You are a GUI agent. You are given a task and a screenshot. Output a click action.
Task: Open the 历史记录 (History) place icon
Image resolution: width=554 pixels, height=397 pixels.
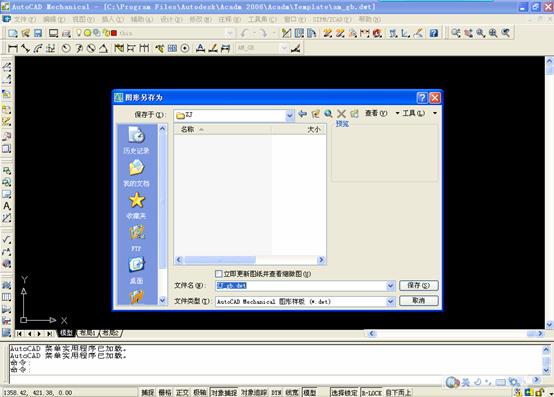pos(136,140)
